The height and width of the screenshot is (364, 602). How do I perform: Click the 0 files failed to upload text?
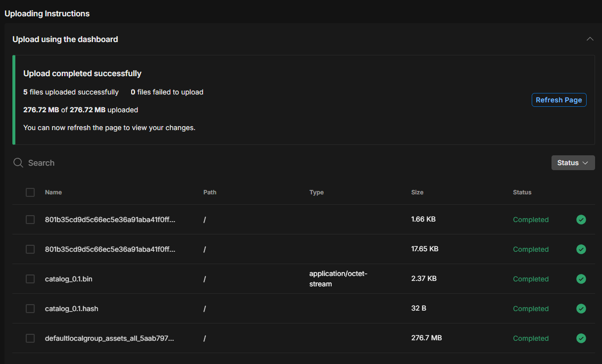167,92
